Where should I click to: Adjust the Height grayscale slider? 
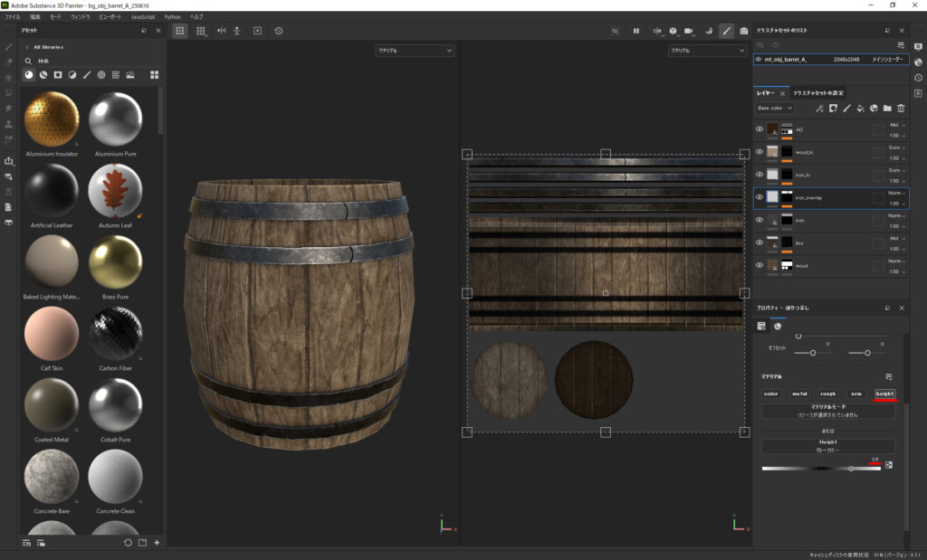pyautogui.click(x=850, y=469)
